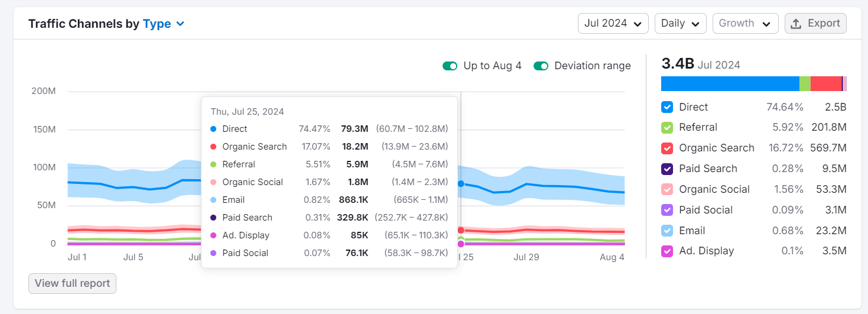Click the upload arrow icon in Export
The width and height of the screenshot is (868, 314).
tap(796, 24)
